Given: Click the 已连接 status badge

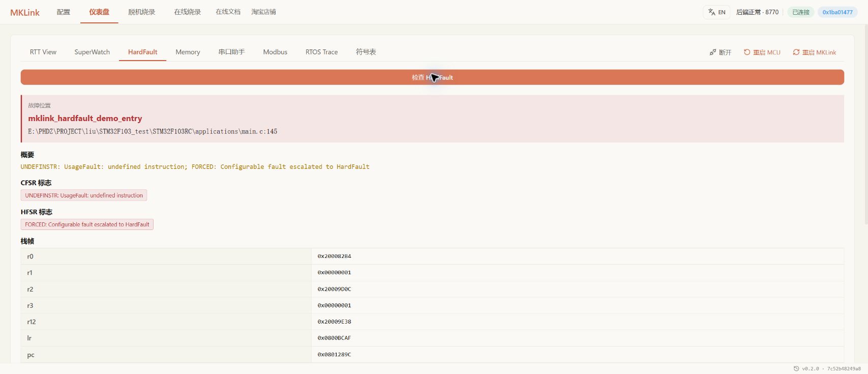Looking at the screenshot, I should click(801, 12).
